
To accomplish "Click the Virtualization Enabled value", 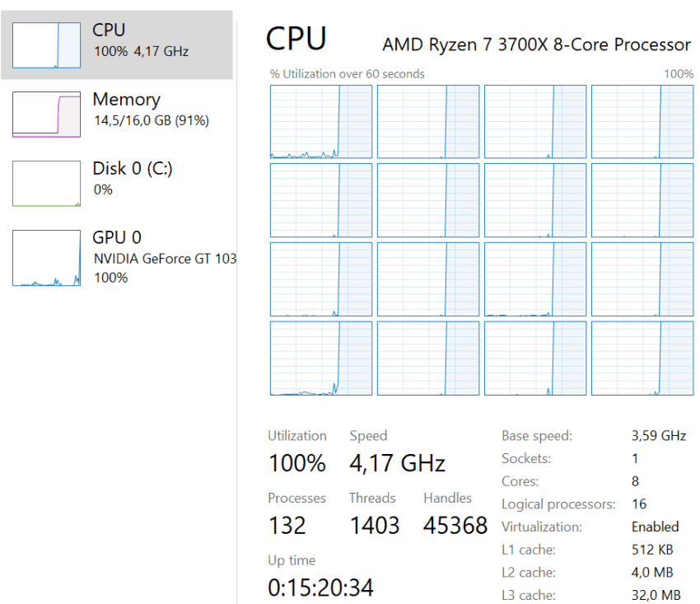I will (x=655, y=527).
